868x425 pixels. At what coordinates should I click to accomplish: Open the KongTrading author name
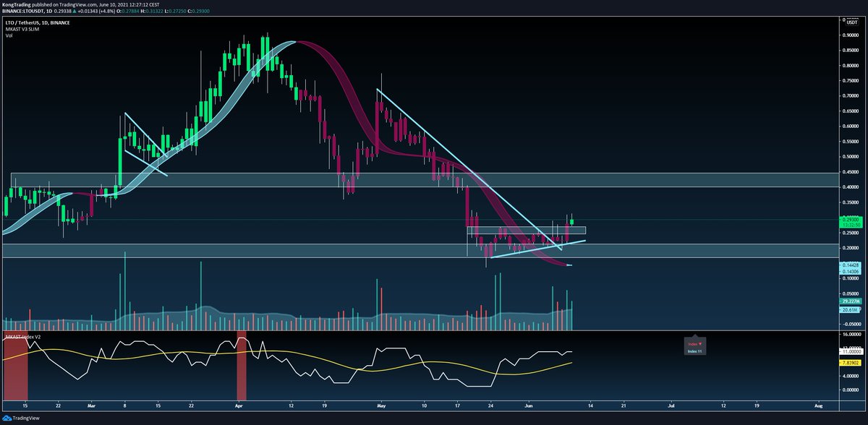[x=17, y=4]
